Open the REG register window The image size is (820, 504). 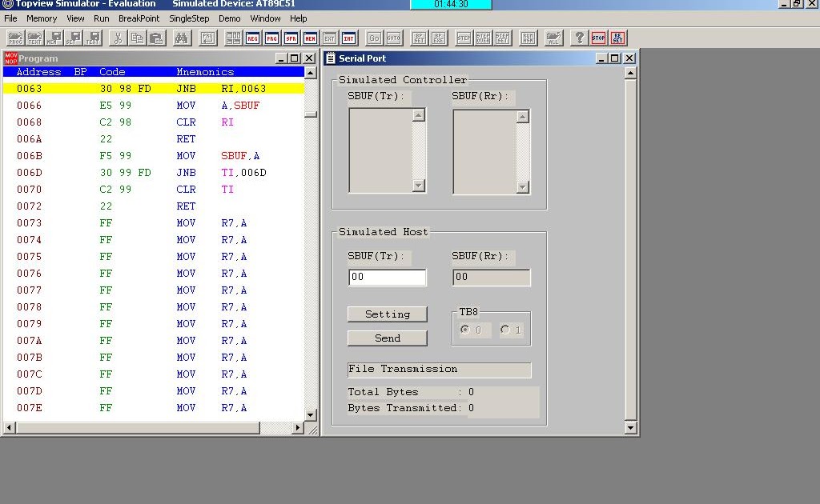[x=254, y=37]
